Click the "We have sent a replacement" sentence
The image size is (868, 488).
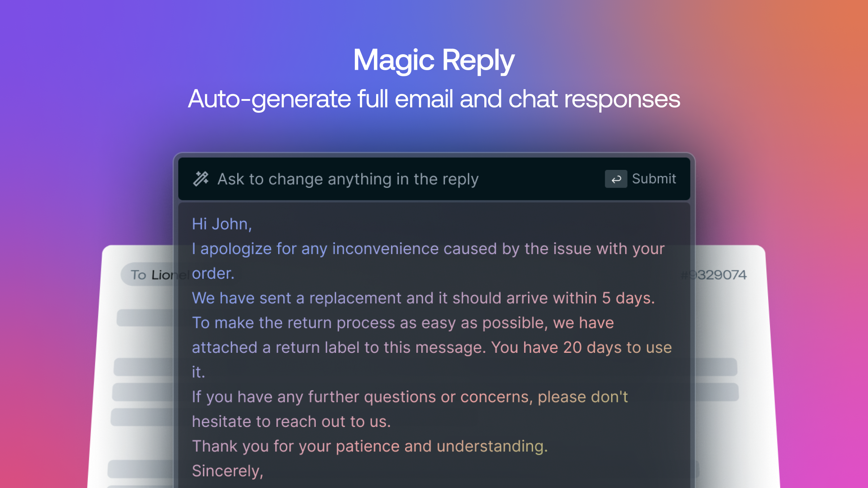[423, 298]
